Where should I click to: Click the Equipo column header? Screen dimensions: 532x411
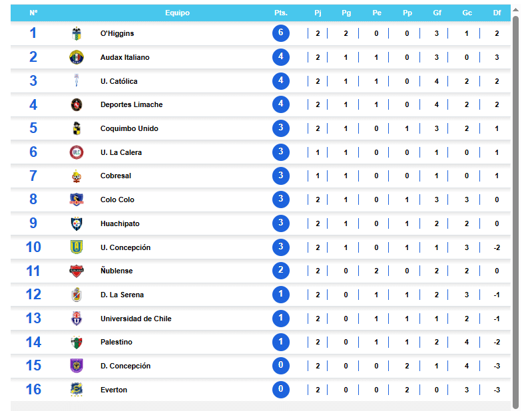177,13
